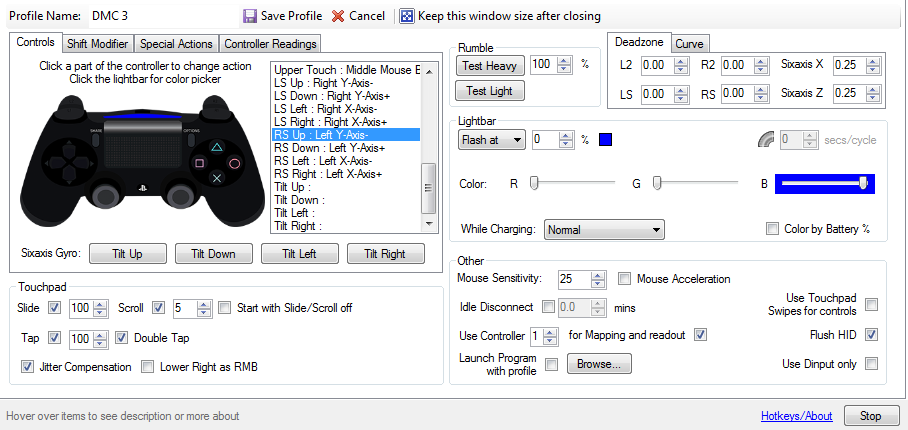Open the Controller Readings tab

pos(270,44)
